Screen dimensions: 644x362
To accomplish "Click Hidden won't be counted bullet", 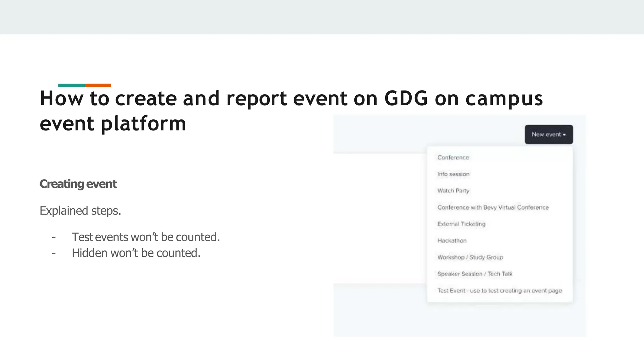I will click(x=136, y=253).
